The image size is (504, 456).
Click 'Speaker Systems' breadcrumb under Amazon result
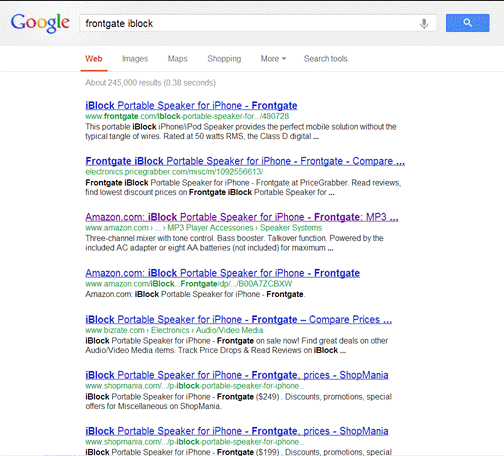291,228
